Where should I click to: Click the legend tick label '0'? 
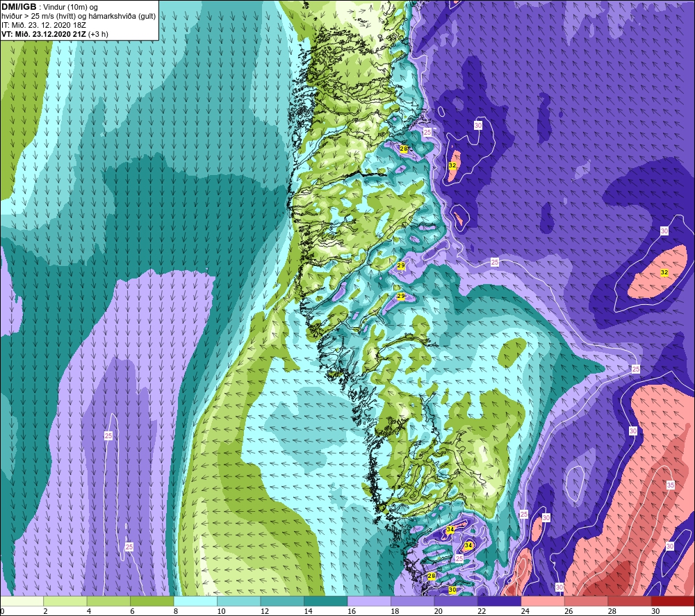2,611
